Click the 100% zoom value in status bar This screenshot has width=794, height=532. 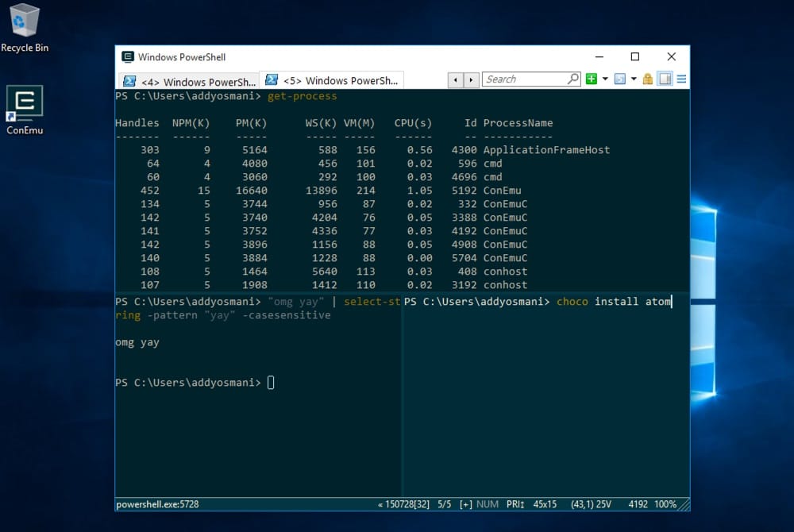click(666, 505)
